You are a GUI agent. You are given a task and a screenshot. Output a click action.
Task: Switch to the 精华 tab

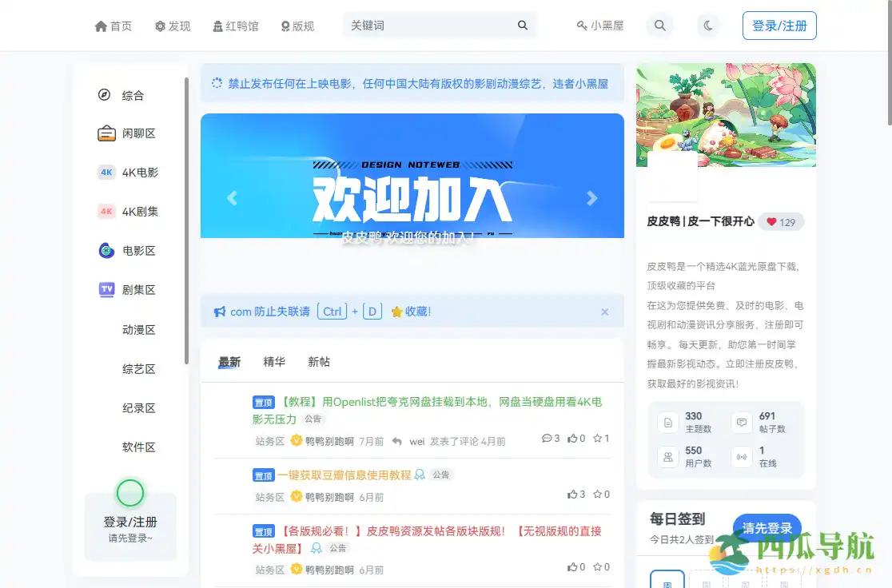[x=274, y=361]
